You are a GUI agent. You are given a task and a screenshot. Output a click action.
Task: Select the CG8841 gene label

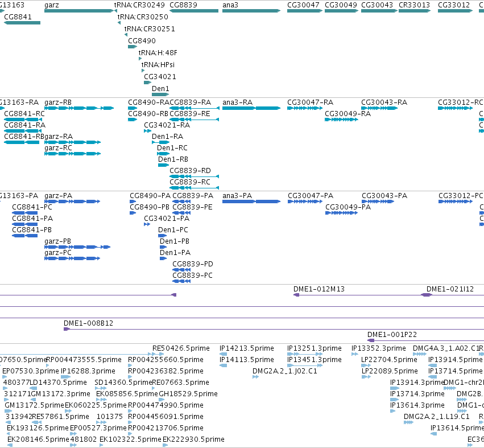18,17
